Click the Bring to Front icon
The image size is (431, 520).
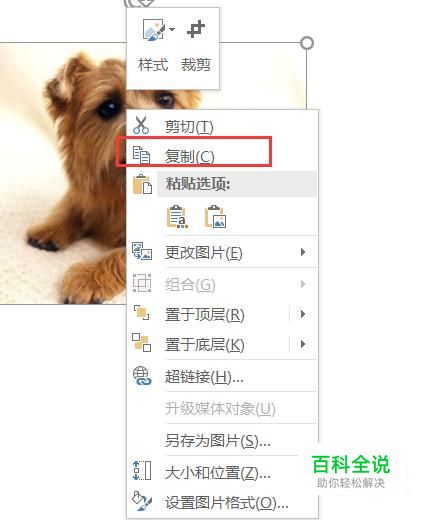(141, 313)
